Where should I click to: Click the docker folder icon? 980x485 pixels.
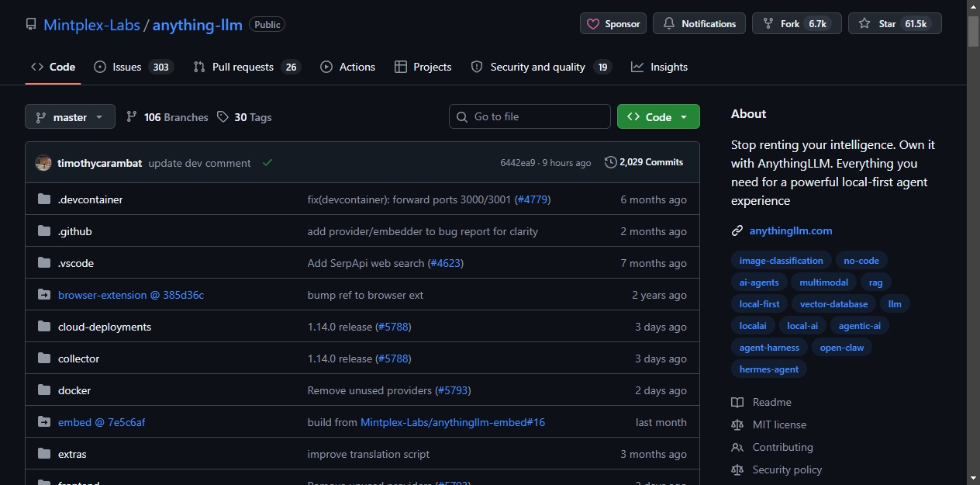point(44,390)
